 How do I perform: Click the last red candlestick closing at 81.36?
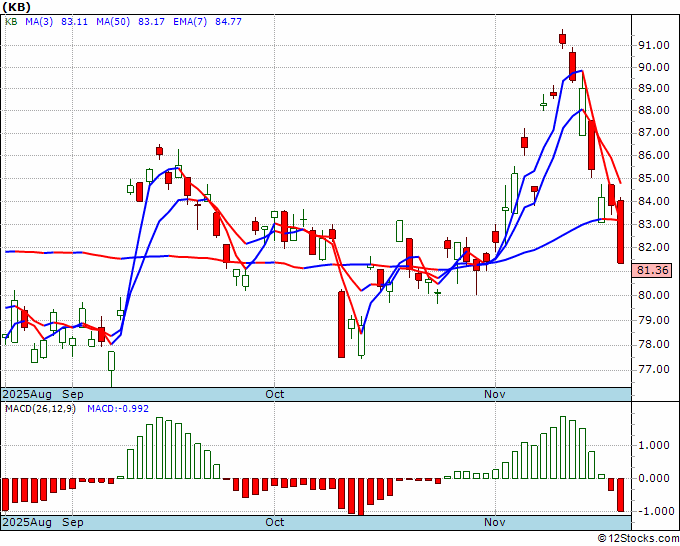[621, 231]
